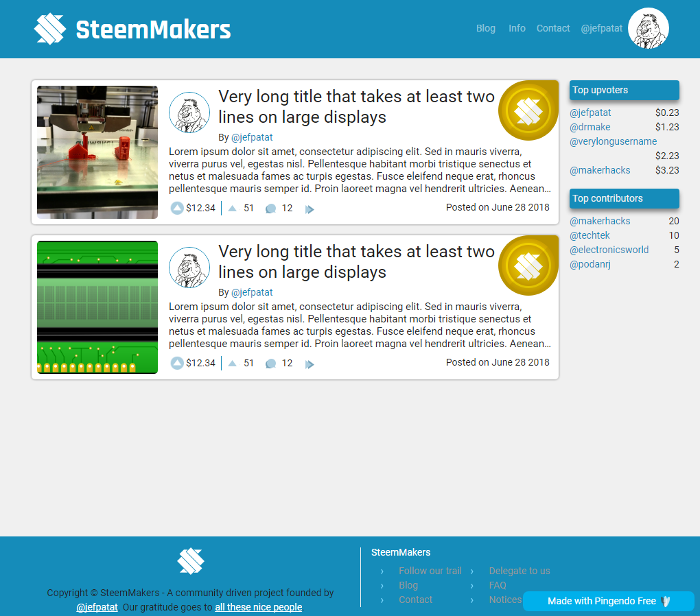Open the first post's title
Image resolution: width=700 pixels, height=616 pixels.
(x=356, y=107)
